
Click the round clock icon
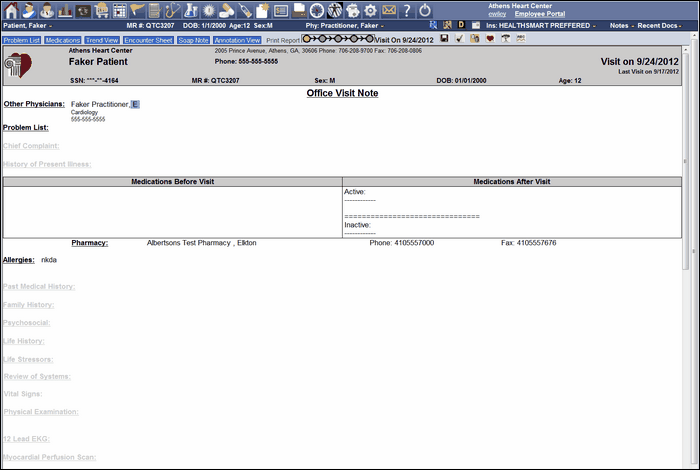(317, 10)
